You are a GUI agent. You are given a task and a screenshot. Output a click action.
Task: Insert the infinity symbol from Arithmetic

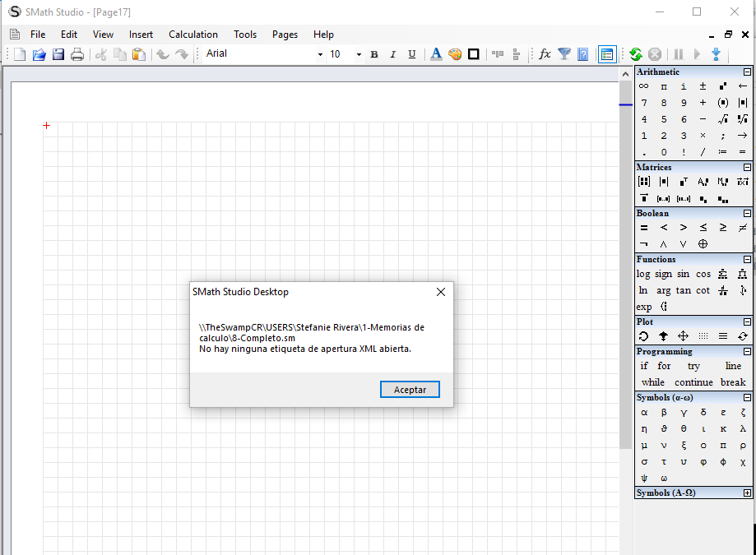(644, 86)
